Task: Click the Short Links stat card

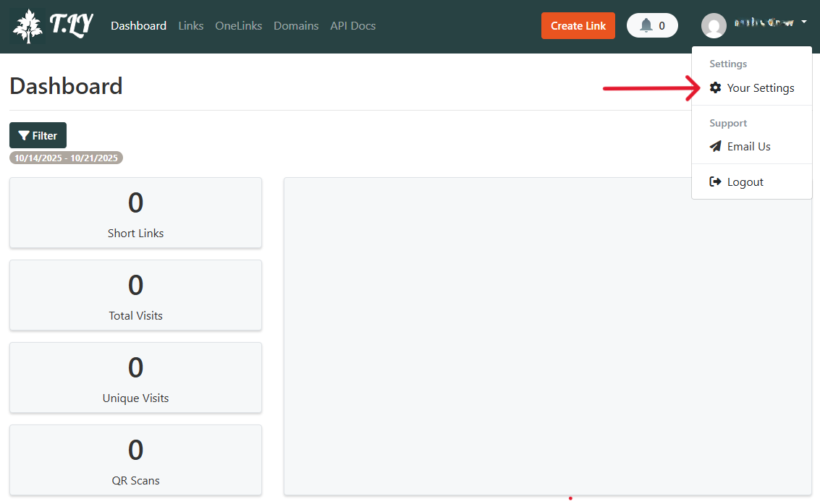Action: (x=135, y=213)
